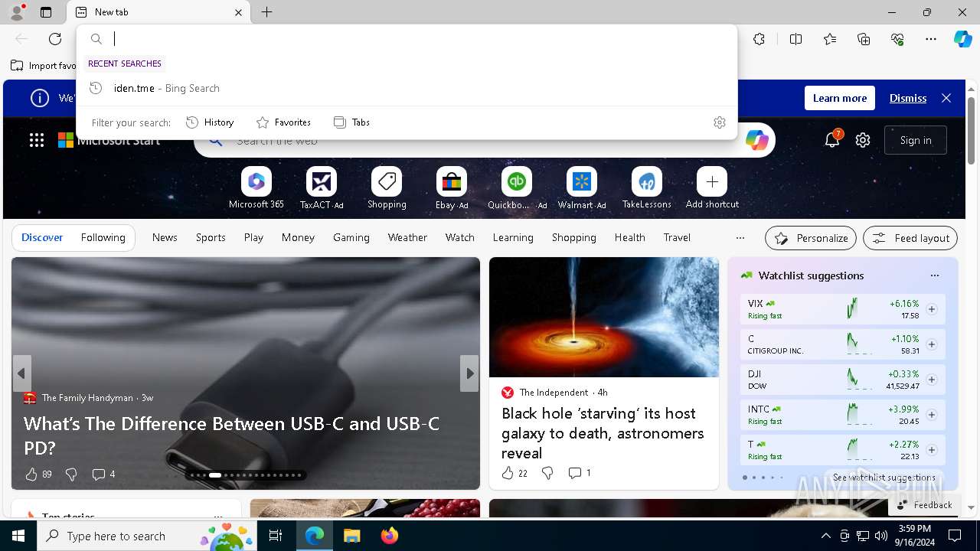Screen dimensions: 980x551
Task: Filter address bar search by History
Action: tap(210, 122)
